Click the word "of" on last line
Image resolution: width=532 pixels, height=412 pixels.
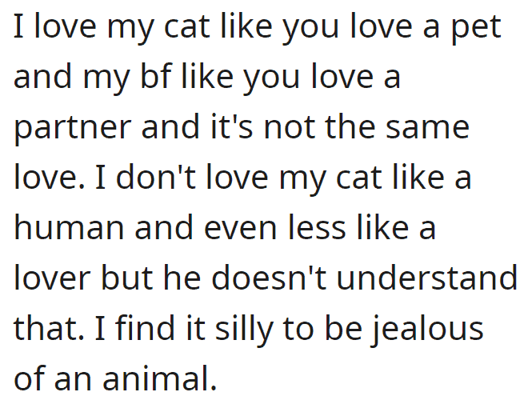point(29,378)
